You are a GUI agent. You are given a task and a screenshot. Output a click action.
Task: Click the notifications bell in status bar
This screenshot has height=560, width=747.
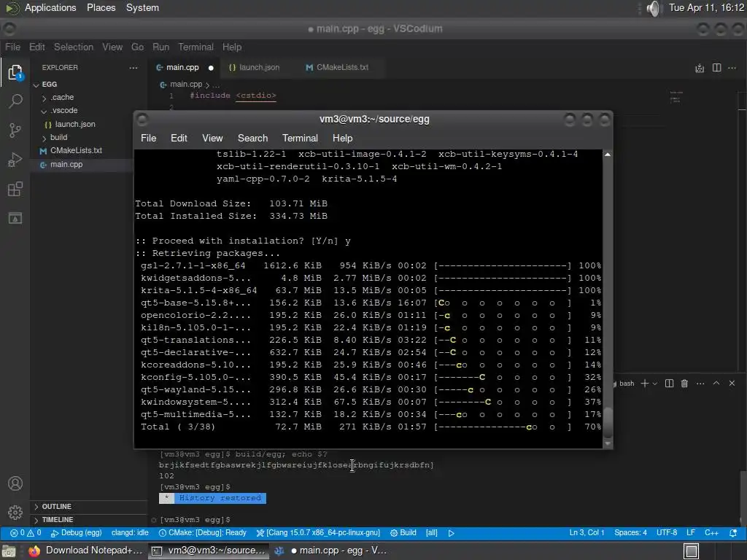coord(734,533)
